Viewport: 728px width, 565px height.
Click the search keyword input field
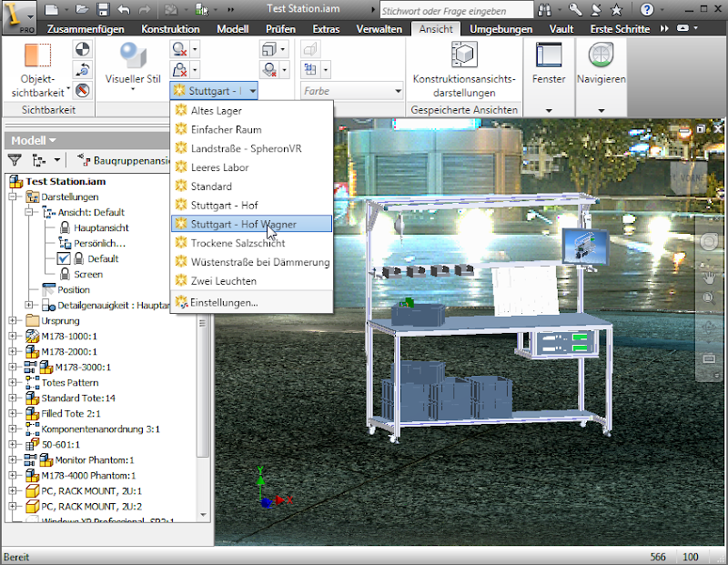pyautogui.click(x=457, y=10)
